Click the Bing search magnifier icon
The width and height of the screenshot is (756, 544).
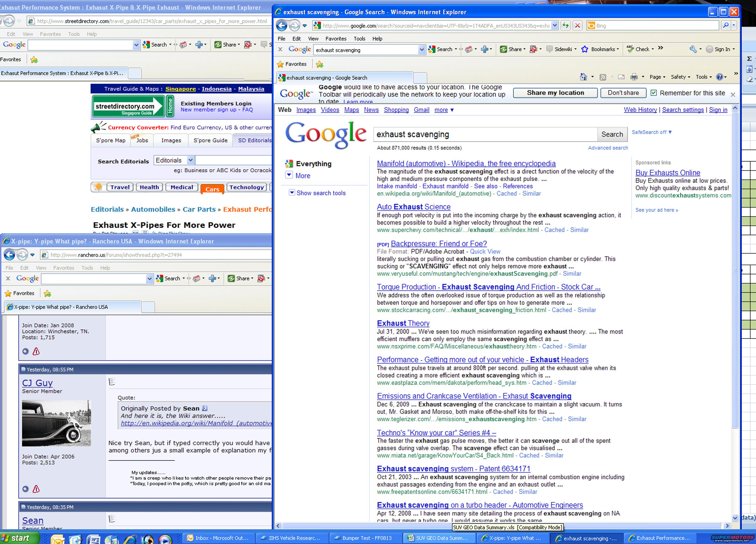coord(725,26)
